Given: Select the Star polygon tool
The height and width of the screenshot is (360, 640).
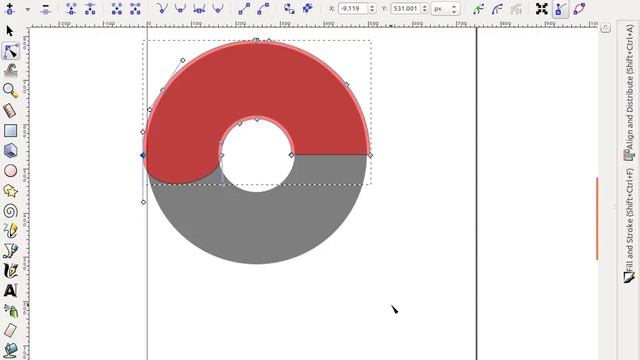Looking at the screenshot, I should coord(10,191).
